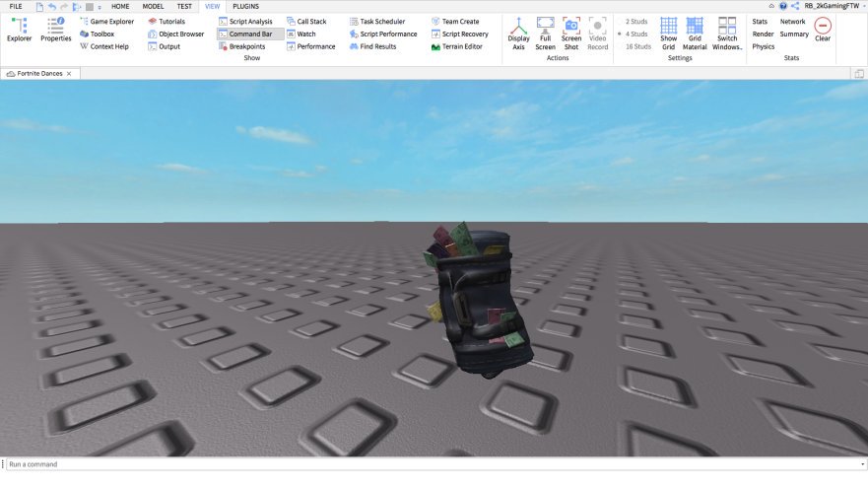Image resolution: width=868 pixels, height=489 pixels.
Task: Open the Script Analysis window
Action: click(x=245, y=21)
